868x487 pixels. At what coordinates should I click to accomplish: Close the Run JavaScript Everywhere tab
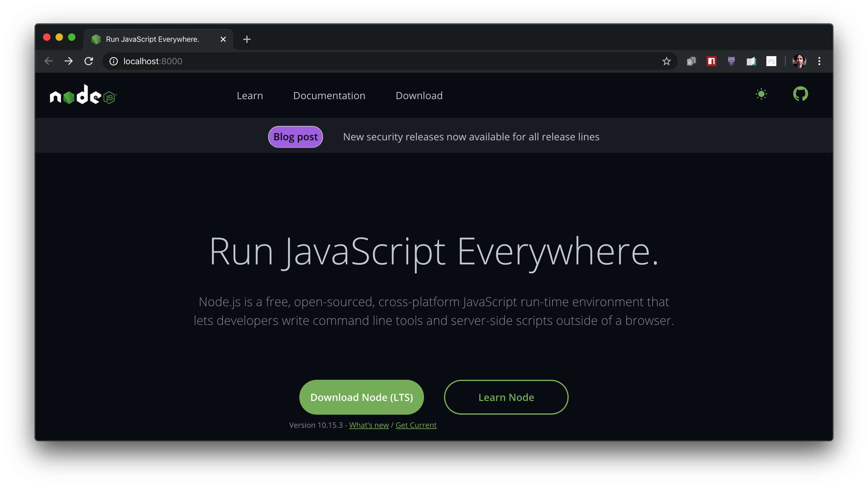223,39
